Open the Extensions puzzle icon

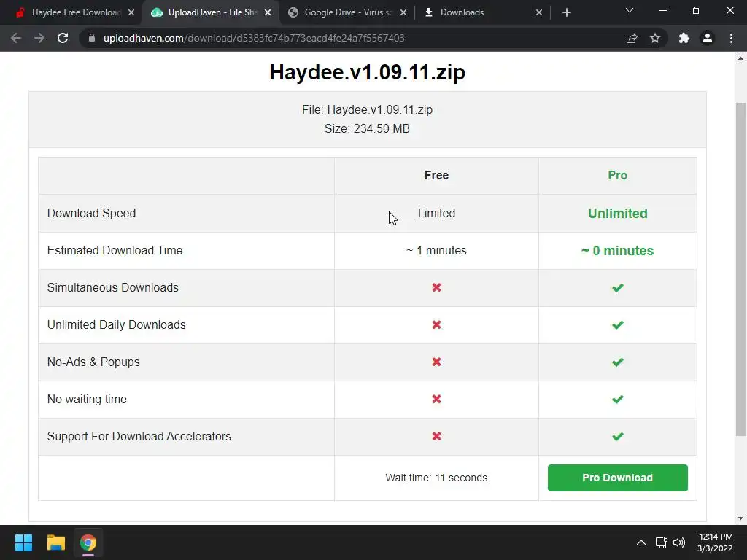684,38
